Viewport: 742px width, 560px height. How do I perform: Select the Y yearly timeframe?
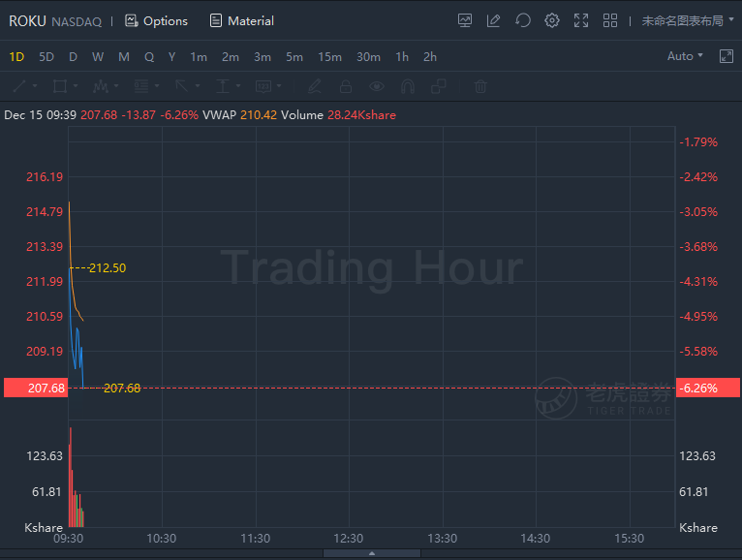tap(171, 57)
